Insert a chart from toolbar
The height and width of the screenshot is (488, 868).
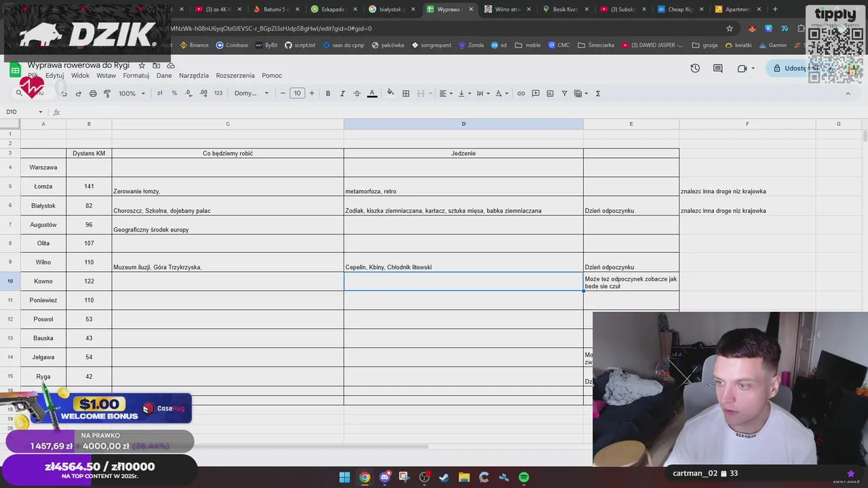tap(550, 94)
